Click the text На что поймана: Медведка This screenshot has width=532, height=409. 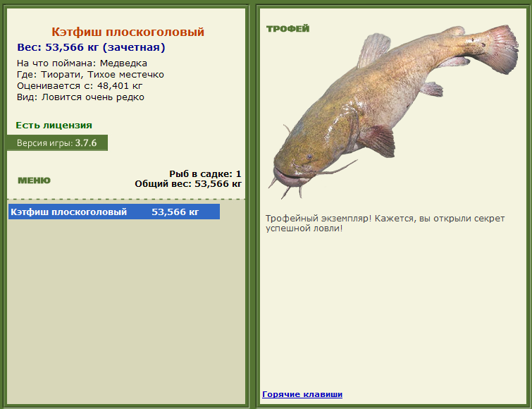[82, 63]
